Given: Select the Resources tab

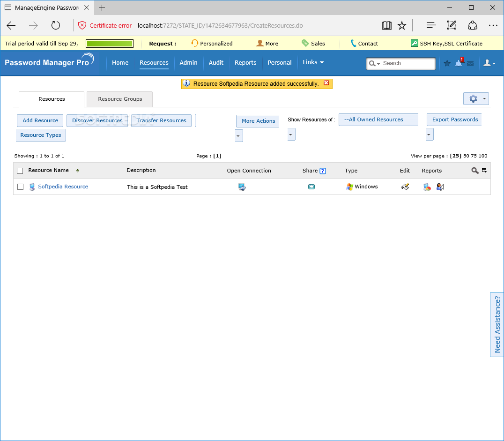Looking at the screenshot, I should click(x=52, y=99).
